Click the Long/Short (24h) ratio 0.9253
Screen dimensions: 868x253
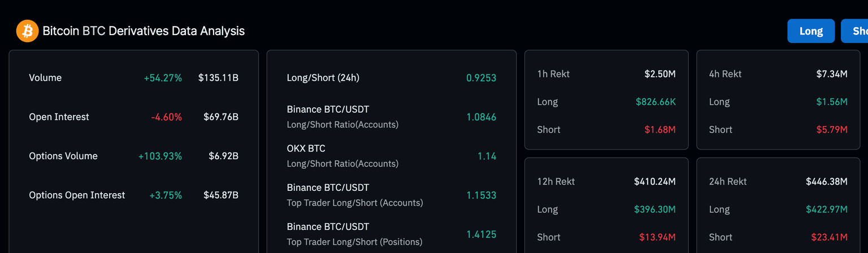pos(481,78)
